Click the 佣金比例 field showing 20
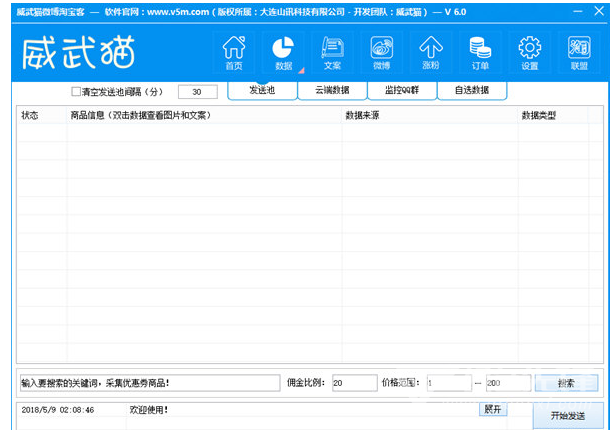The image size is (610, 430). [354, 383]
